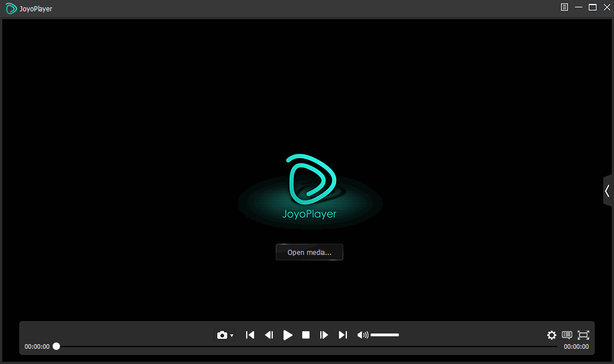Open settings with the gear icon

551,335
